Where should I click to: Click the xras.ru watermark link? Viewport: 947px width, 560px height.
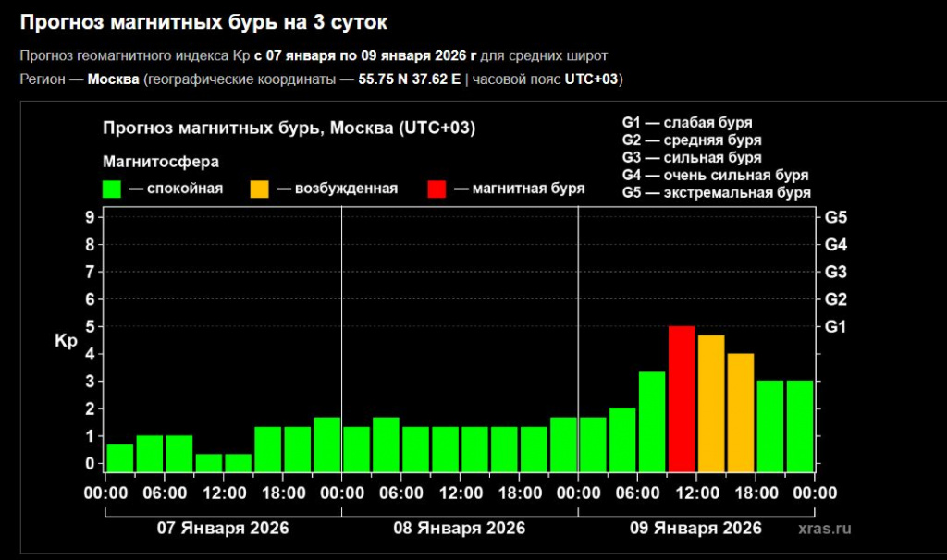(825, 528)
